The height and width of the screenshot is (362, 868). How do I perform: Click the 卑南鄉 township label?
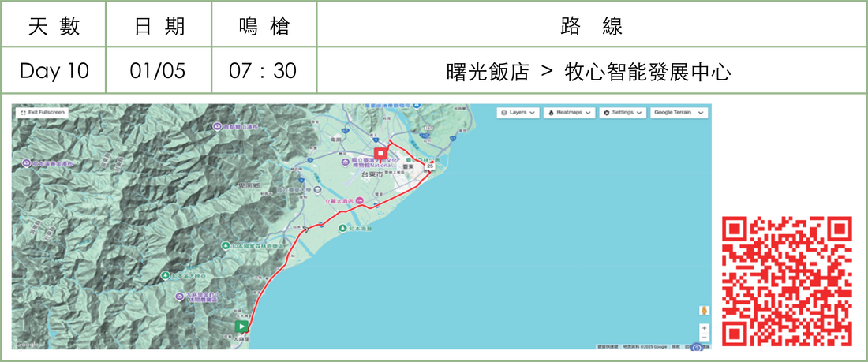click(249, 187)
